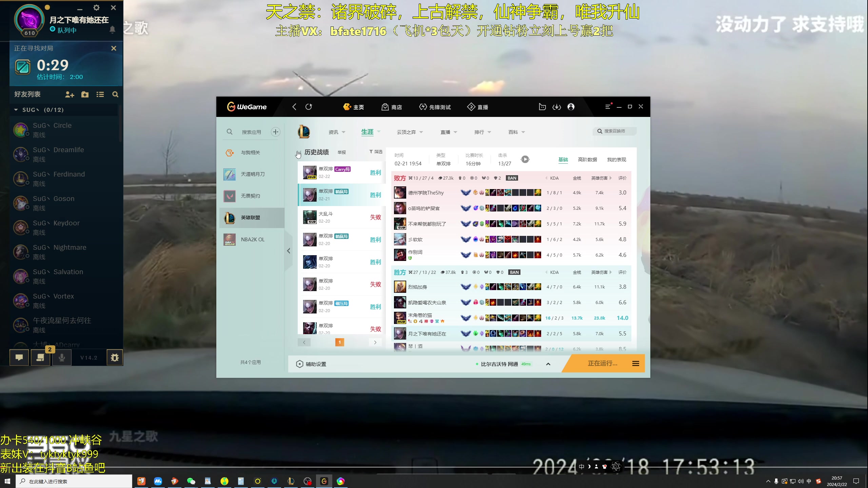Open the 高阶数据 tab in match details

point(588,159)
